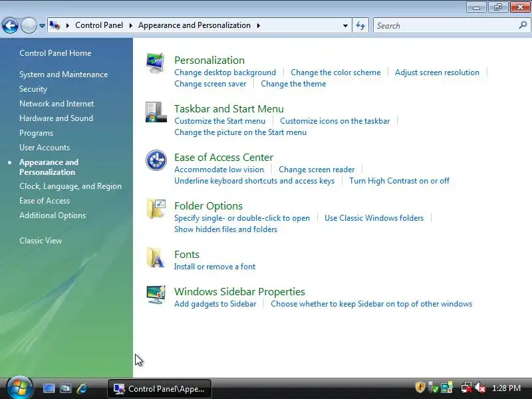Viewport: 532px width, 399px height.
Task: Open Additional Options in left pane
Action: point(53,215)
